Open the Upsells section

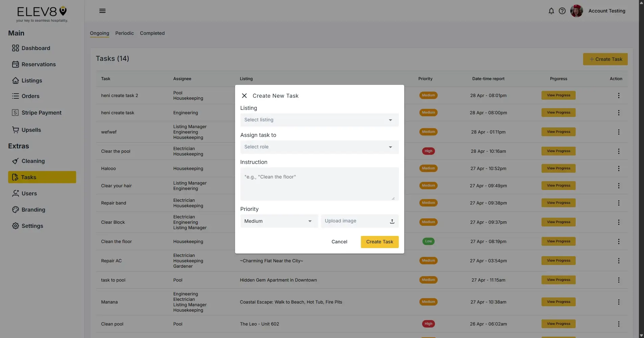15,130
